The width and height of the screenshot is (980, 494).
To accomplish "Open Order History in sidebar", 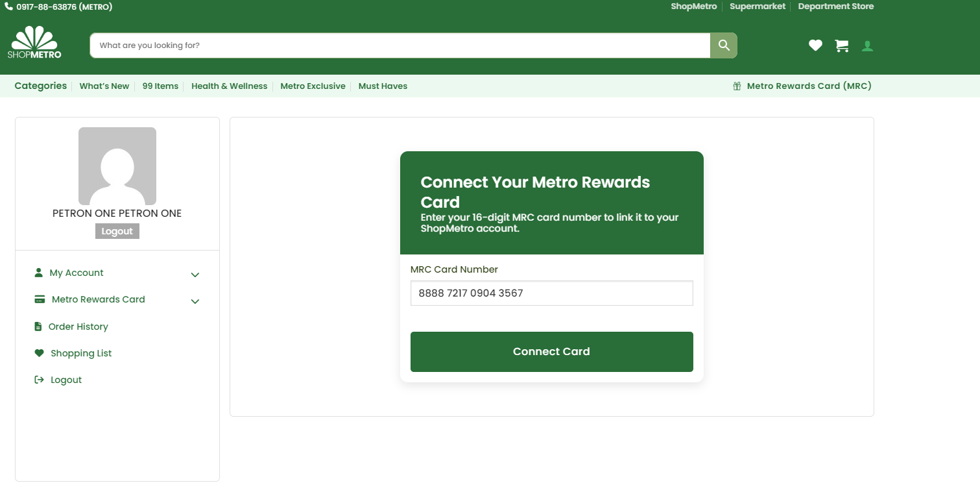I will (78, 327).
